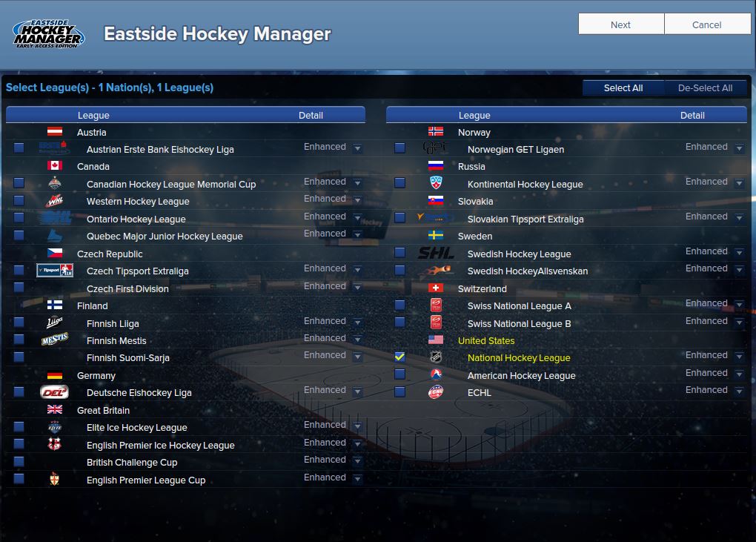Click the Great Britain flag icon
Viewport: 756px width, 542px height.
[x=55, y=410]
